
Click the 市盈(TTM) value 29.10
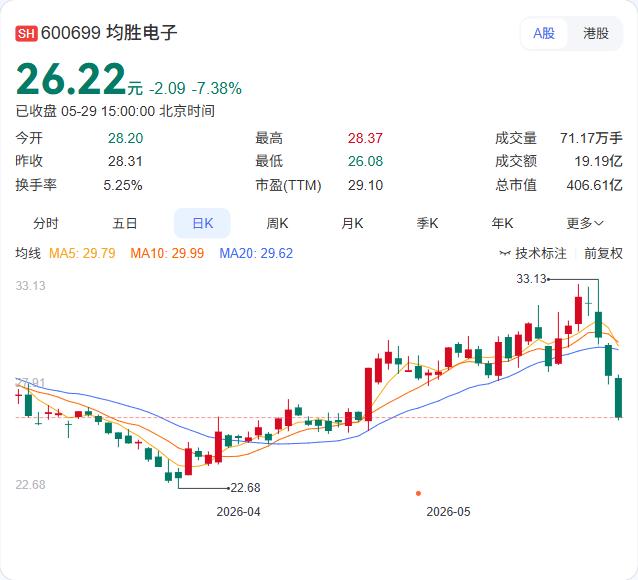coord(365,185)
